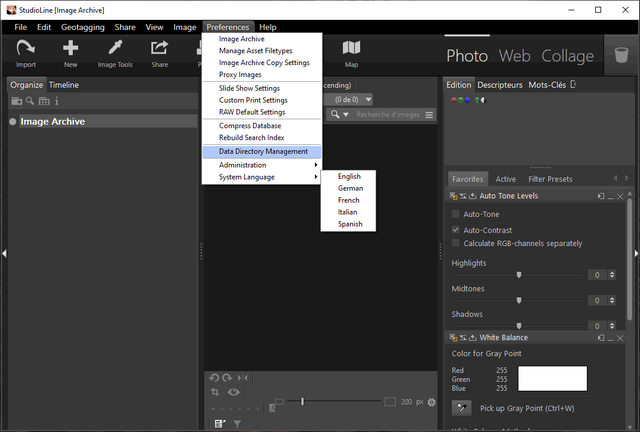Click the Import toolbar icon
This screenshot has width=640, height=432.
26,48
